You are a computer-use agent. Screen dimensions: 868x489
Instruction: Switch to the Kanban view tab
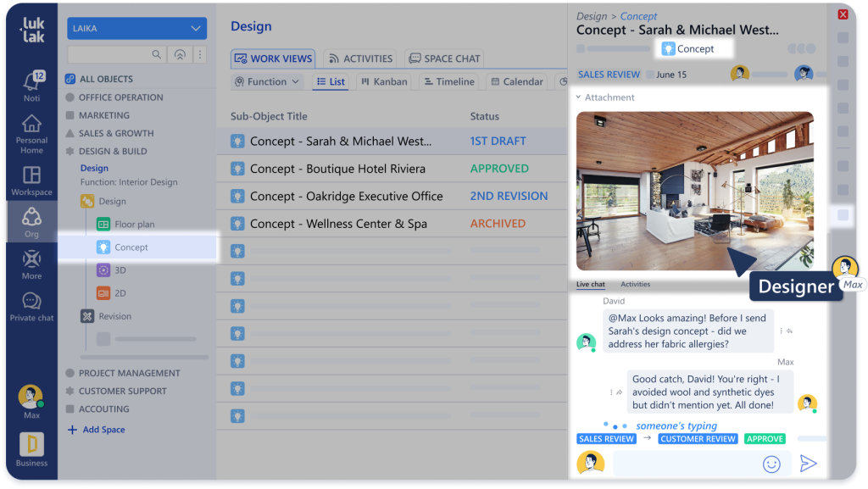pos(383,82)
